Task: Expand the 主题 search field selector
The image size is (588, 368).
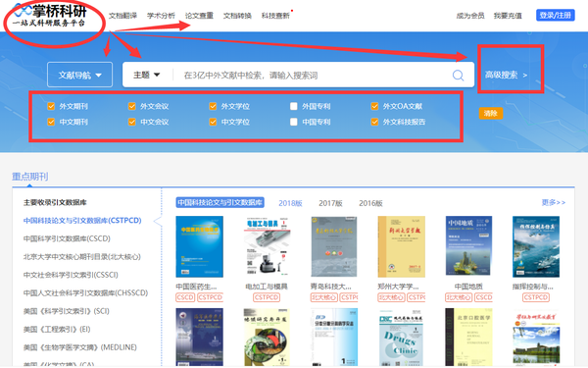Action: [147, 76]
